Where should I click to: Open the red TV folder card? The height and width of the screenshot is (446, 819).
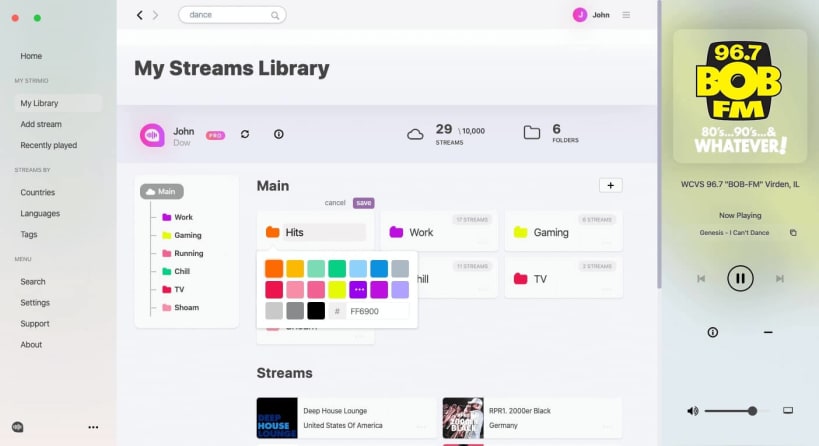click(x=564, y=277)
